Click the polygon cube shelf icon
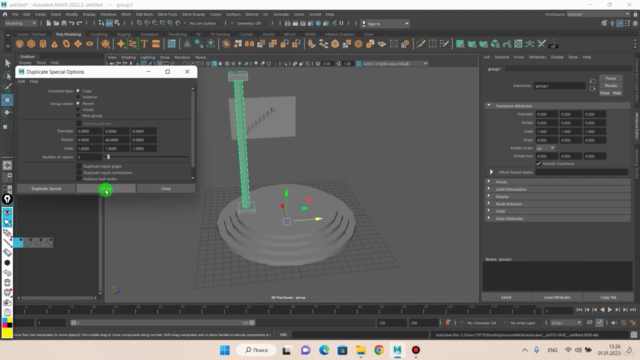This screenshot has height=360, width=640. point(31,44)
